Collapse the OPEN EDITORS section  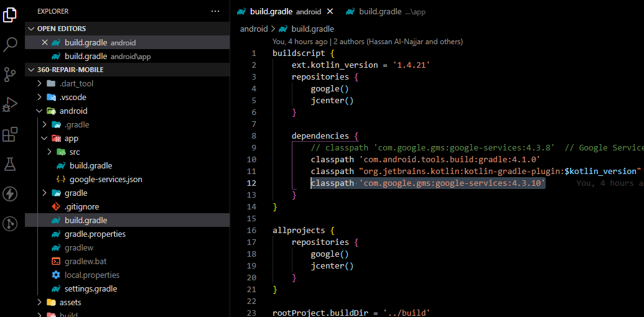(x=32, y=29)
